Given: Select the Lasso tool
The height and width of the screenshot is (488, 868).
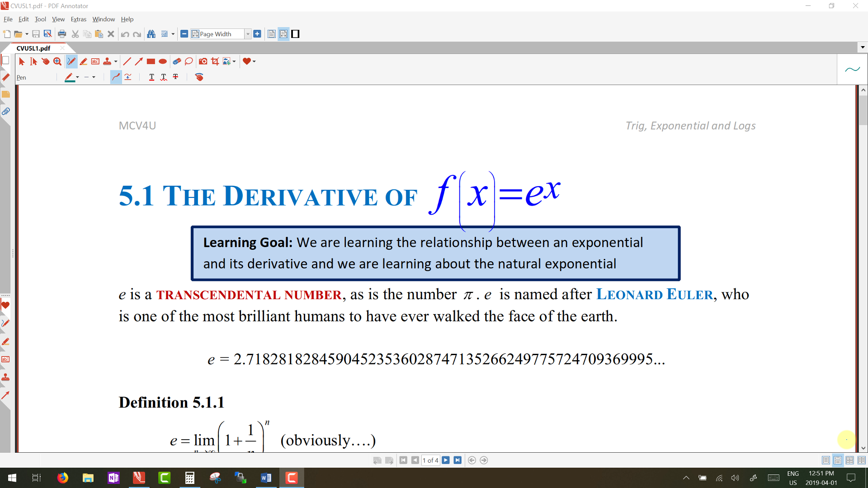Looking at the screenshot, I should [189, 61].
